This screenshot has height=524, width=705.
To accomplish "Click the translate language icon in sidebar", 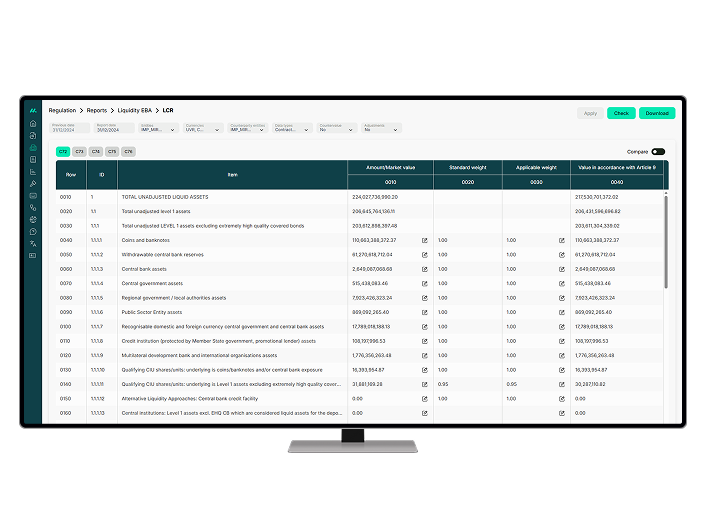I will pos(33,243).
